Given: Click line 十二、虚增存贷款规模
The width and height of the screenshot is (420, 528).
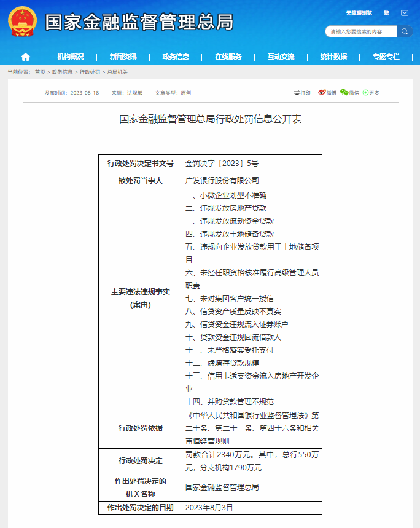Looking at the screenshot, I should (222, 363).
